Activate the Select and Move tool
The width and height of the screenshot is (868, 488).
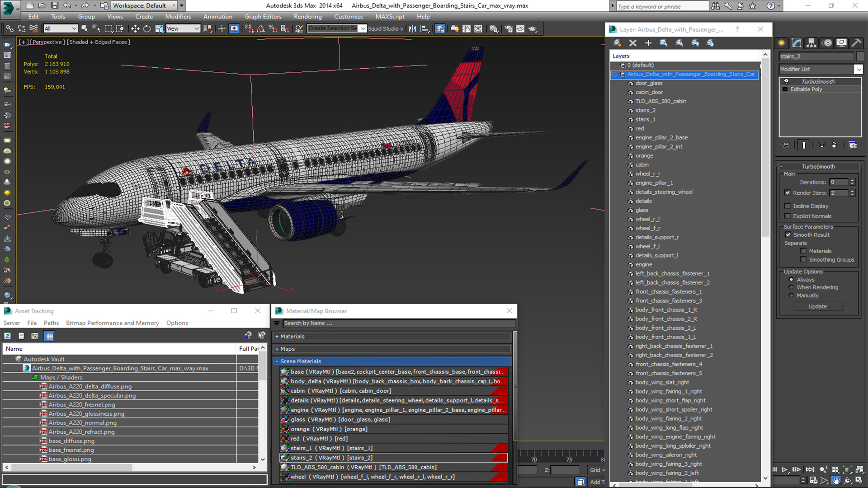(135, 28)
